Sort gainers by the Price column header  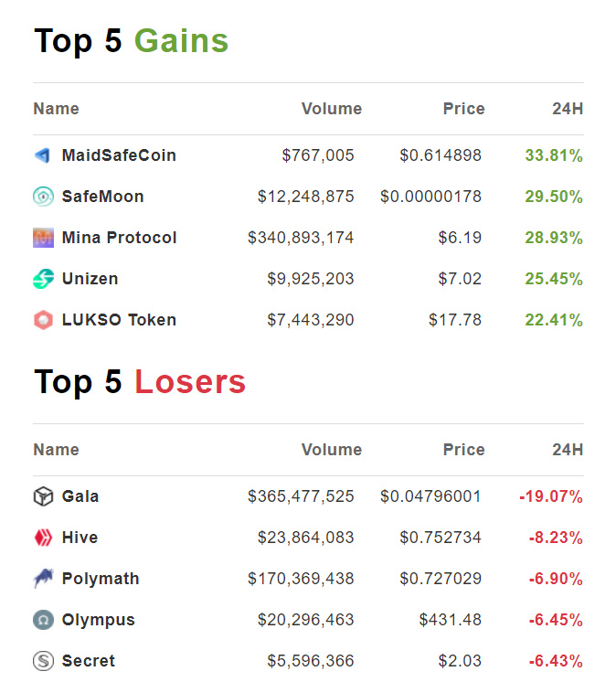coord(464,109)
